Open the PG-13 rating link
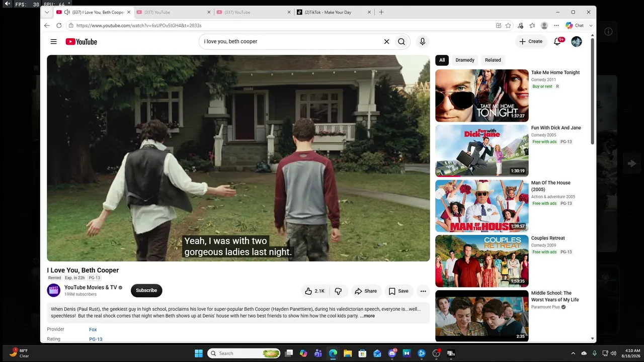644x362 pixels. tap(96, 339)
